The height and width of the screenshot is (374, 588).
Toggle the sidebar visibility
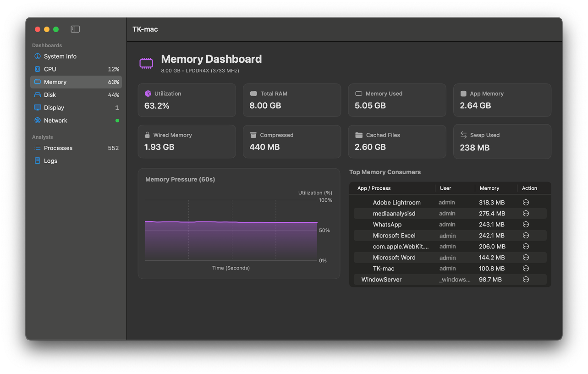click(x=74, y=29)
